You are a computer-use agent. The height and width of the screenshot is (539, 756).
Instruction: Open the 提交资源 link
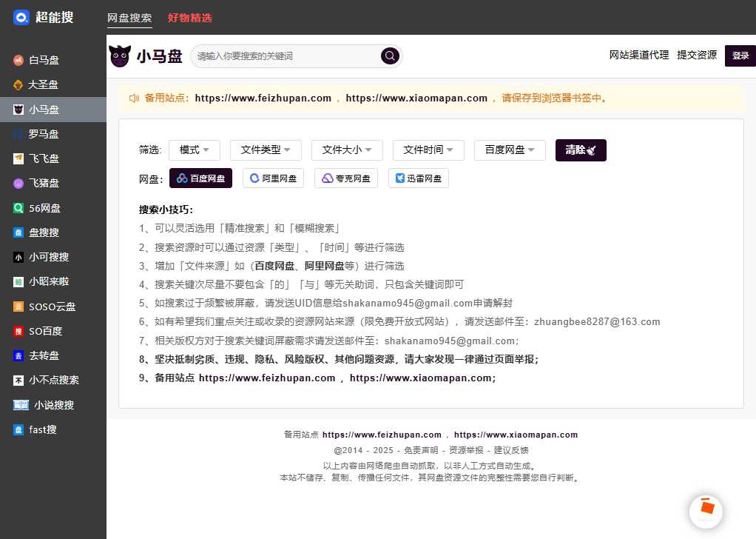tap(696, 55)
